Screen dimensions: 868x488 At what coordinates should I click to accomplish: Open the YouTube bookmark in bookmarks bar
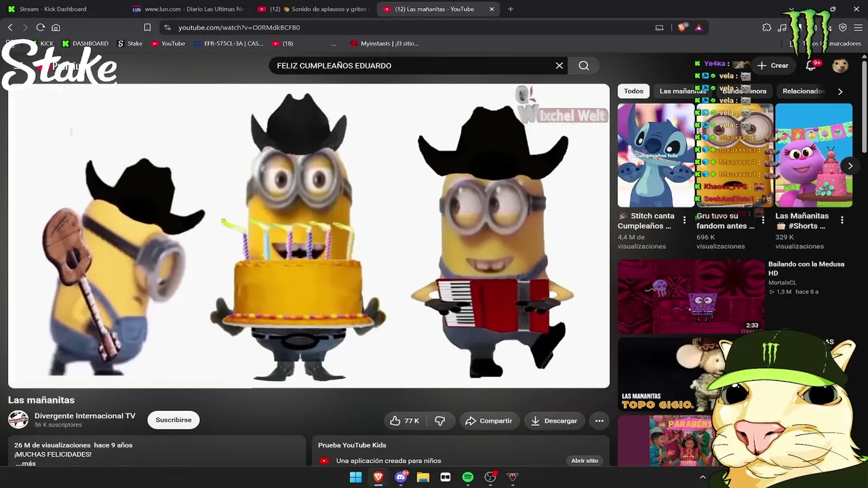pos(168,43)
